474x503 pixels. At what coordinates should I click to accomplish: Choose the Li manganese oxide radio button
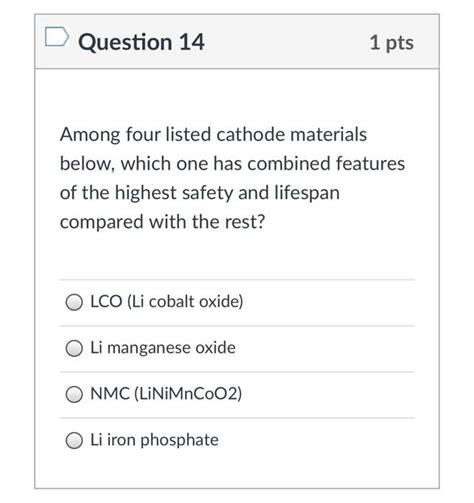(x=74, y=348)
